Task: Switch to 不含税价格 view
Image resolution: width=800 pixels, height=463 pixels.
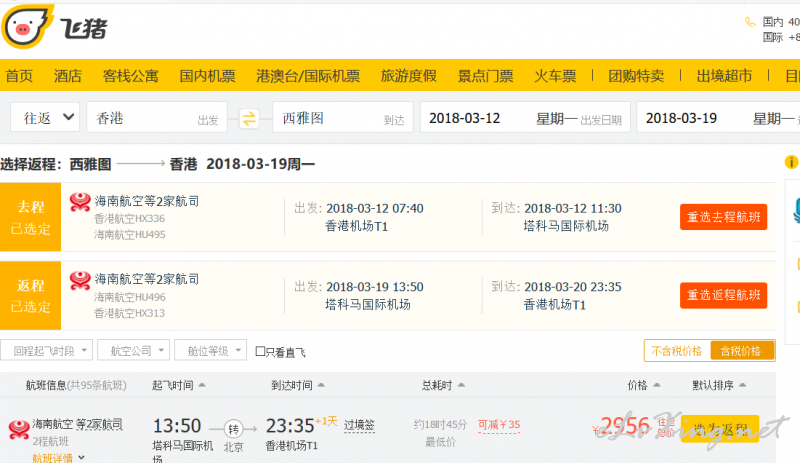Action: tap(677, 351)
